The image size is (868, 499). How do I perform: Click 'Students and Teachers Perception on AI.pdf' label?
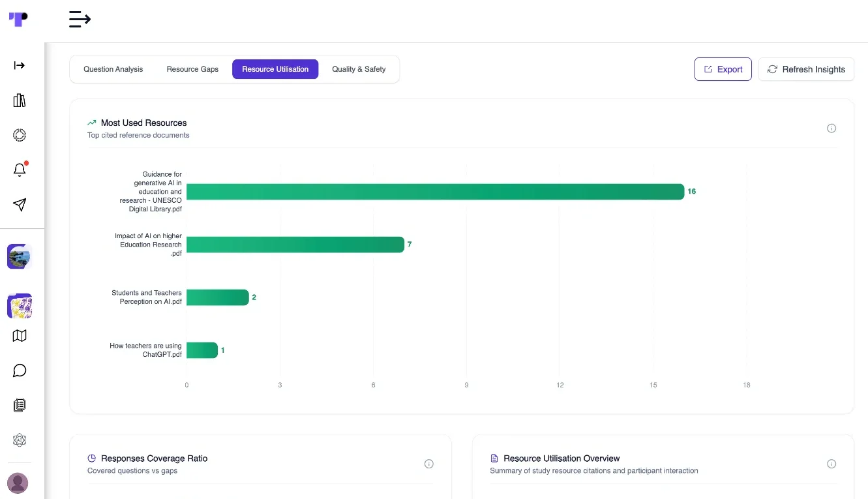click(x=147, y=297)
